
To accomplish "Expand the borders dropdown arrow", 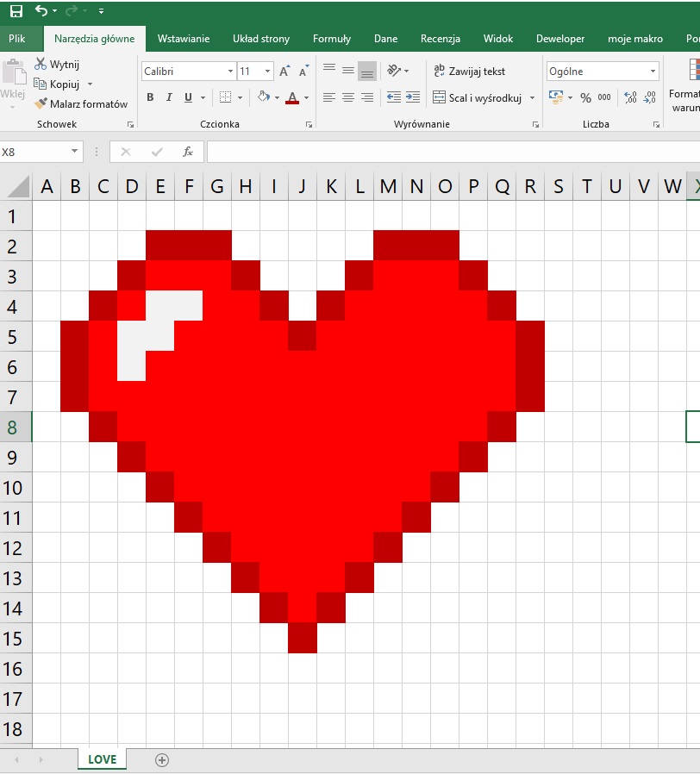I will tap(240, 97).
